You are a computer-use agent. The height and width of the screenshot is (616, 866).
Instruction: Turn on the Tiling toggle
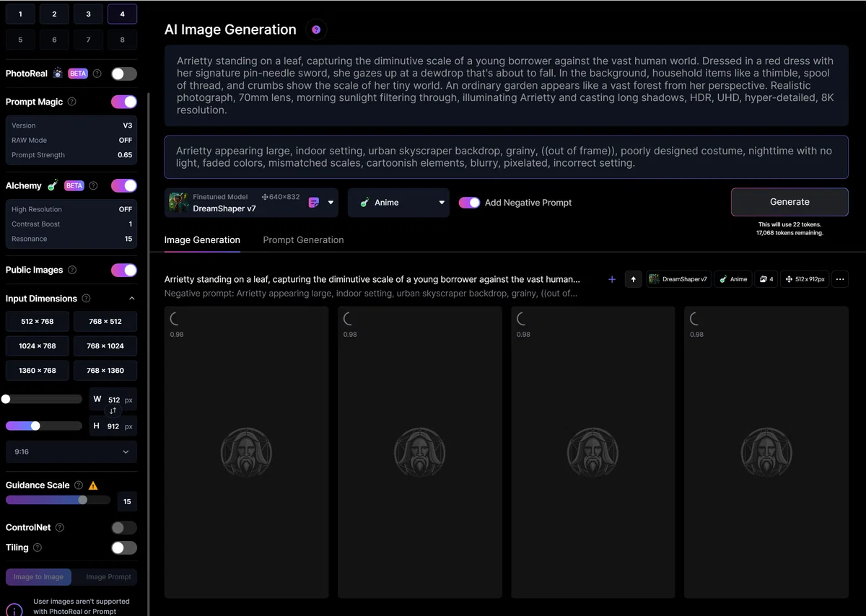pyautogui.click(x=124, y=548)
